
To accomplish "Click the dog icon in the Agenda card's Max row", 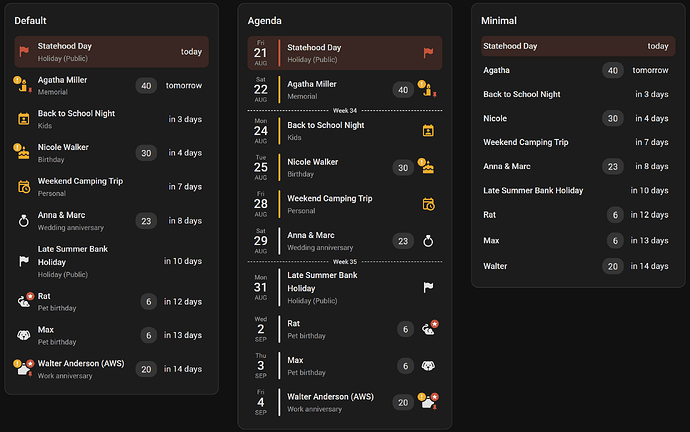I will coord(428,366).
